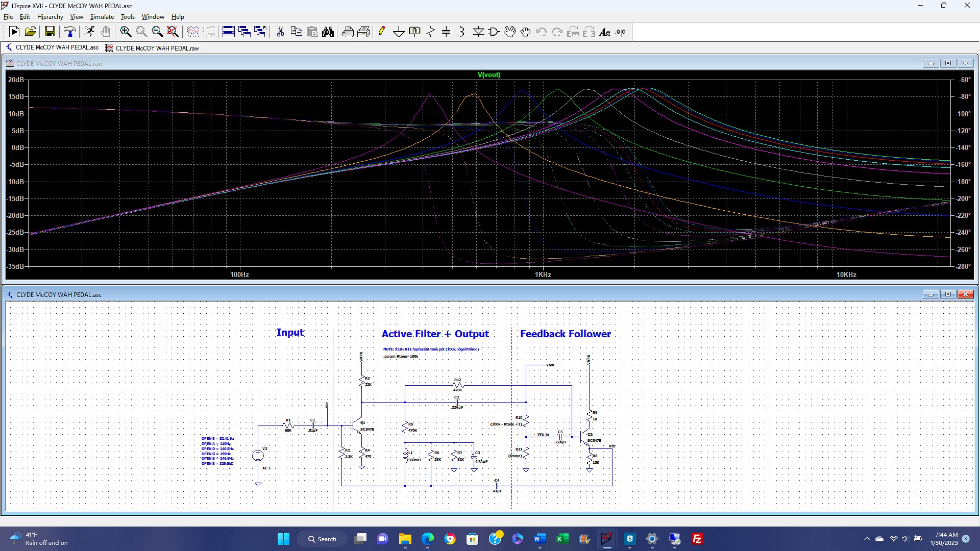Select the Zoom in magnifier tool

click(126, 32)
